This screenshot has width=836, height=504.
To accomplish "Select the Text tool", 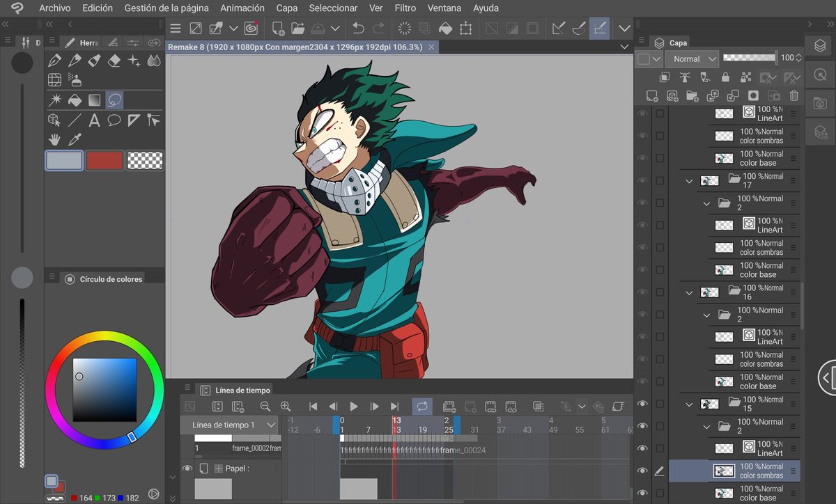I will point(95,121).
